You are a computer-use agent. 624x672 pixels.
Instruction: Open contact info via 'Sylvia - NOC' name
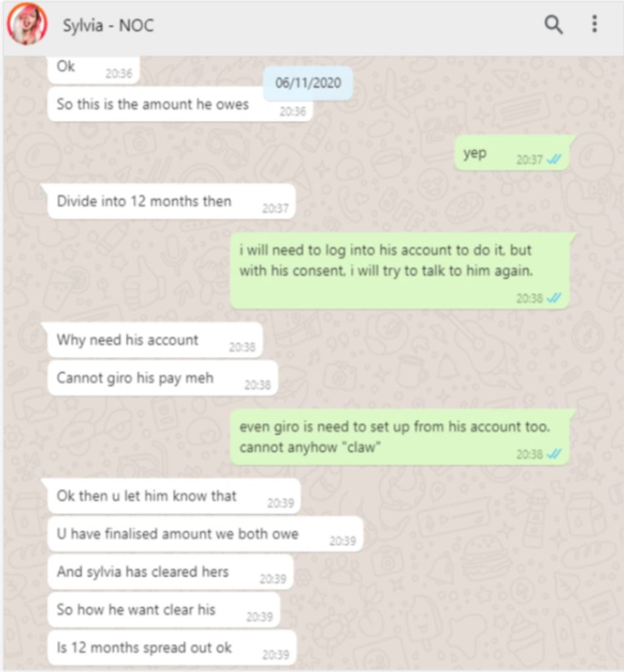[x=108, y=26]
